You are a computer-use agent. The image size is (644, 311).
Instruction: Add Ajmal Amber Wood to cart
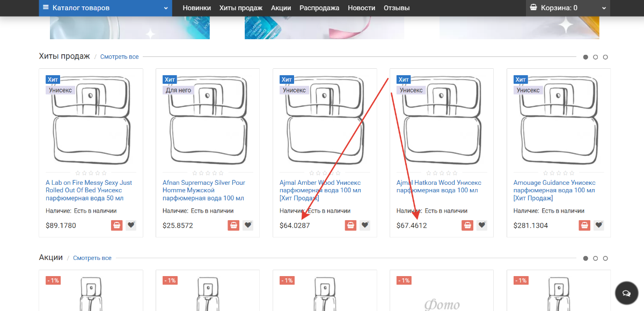[x=350, y=225]
